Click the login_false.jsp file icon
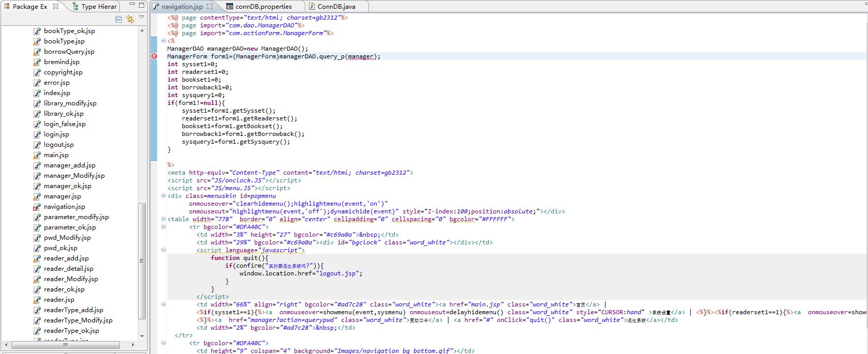 point(37,124)
